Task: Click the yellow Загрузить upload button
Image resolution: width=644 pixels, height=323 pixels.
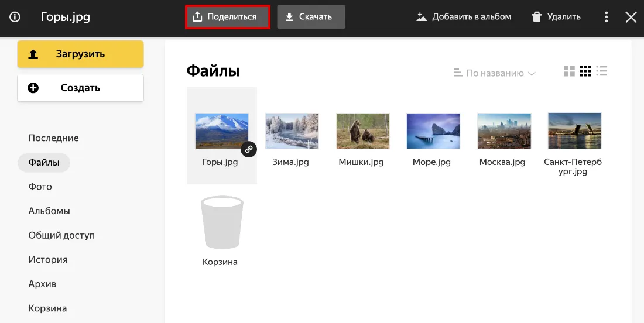Action: coord(81,54)
